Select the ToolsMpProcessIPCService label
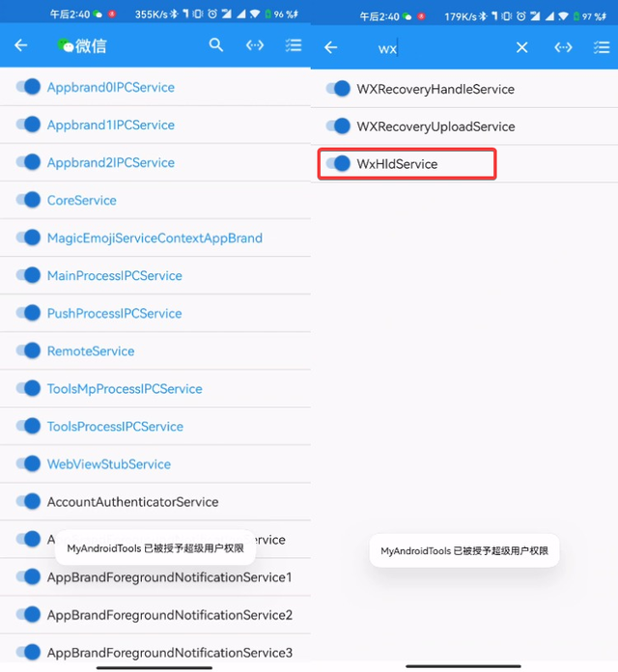618x672 pixels. (x=125, y=389)
